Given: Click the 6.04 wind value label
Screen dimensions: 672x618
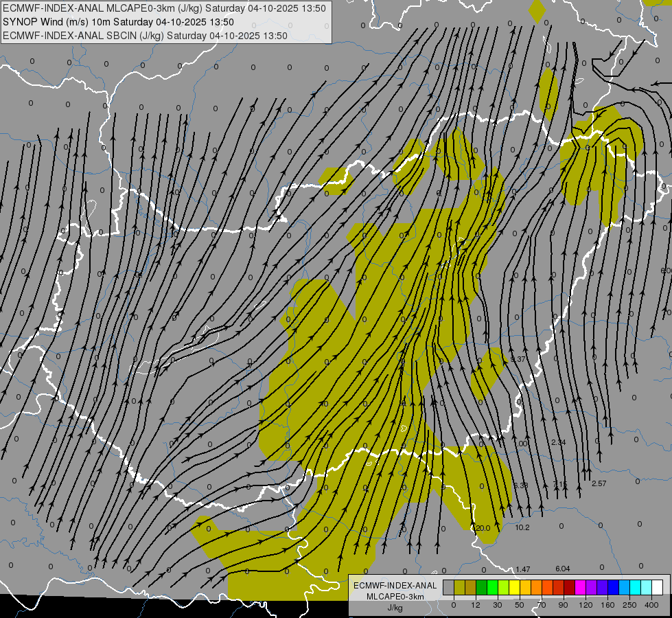Looking at the screenshot, I should click(x=562, y=569).
